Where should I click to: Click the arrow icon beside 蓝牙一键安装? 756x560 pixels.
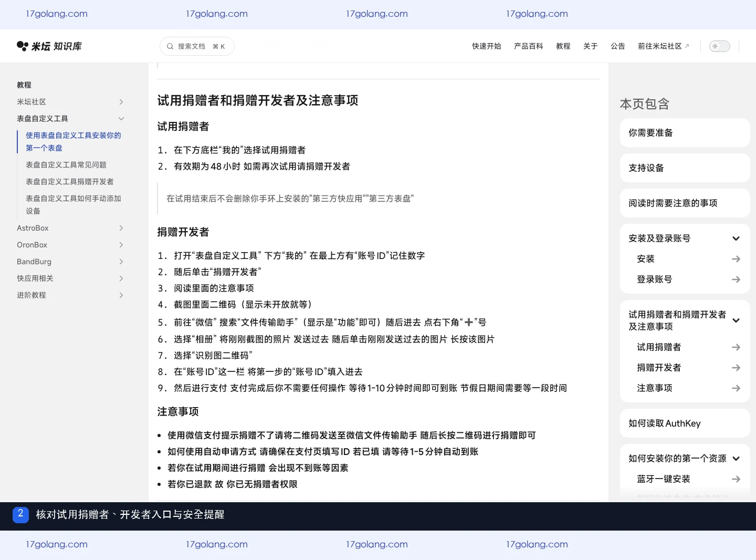tap(736, 479)
